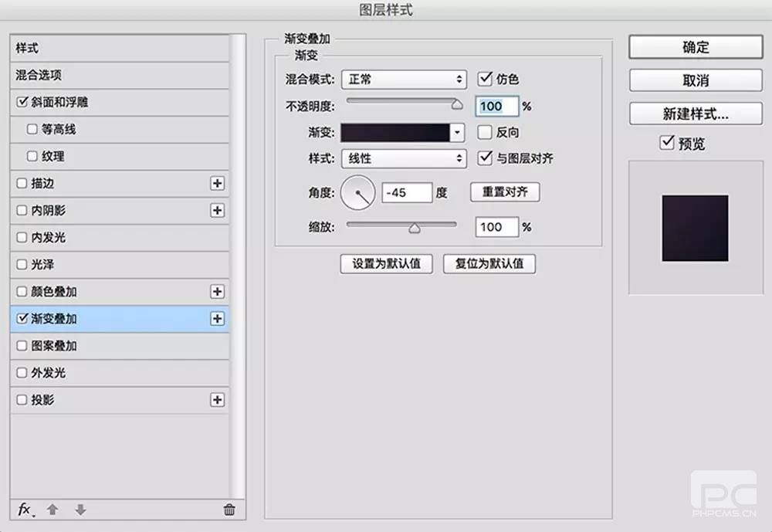Toggle the 仿色 checkbox
Viewport: 772px width, 532px height.
point(485,79)
